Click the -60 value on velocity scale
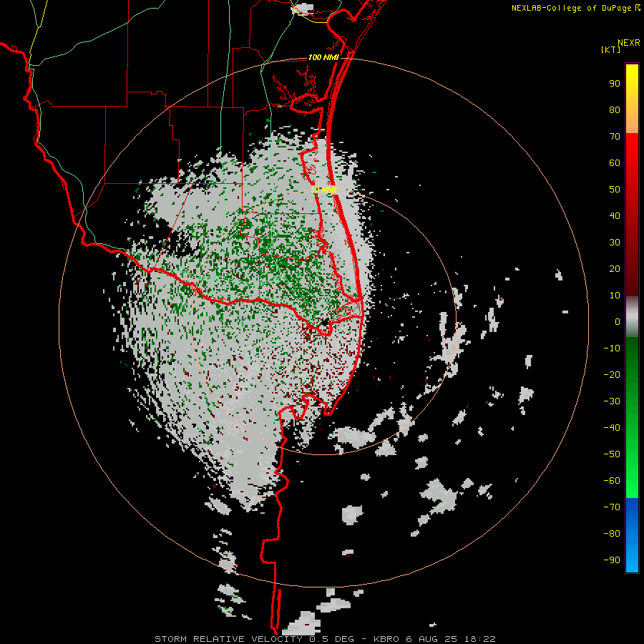Viewport: 644px width, 644px height. [612, 481]
